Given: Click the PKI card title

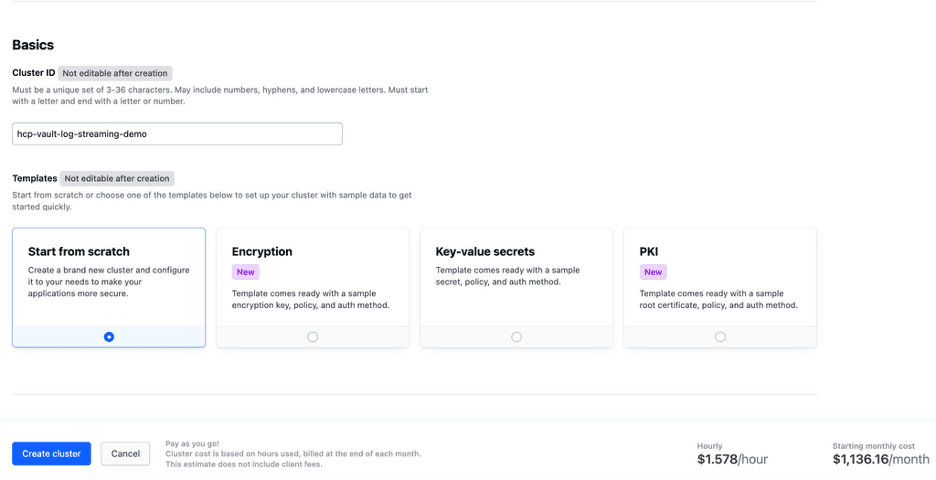Looking at the screenshot, I should (x=649, y=252).
